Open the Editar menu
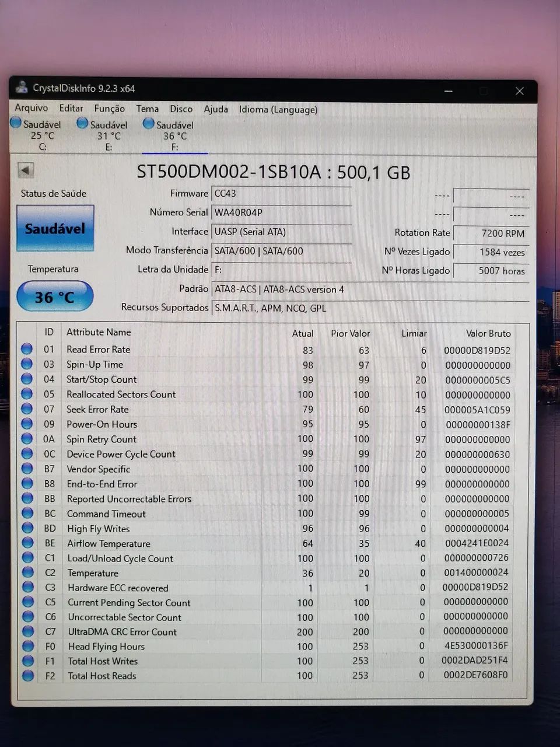Viewport: 560px width, 747px height. 71,108
